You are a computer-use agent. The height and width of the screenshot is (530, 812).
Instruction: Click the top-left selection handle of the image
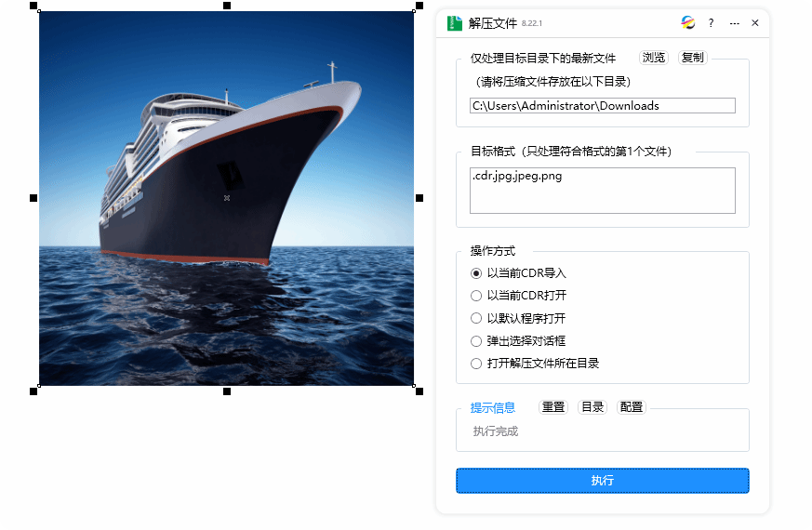pos(33,6)
